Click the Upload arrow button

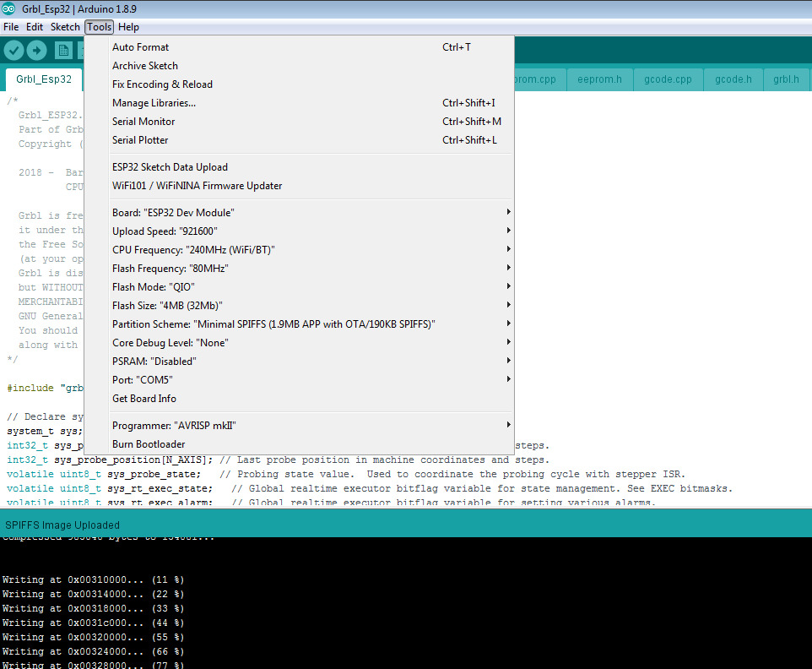37,51
